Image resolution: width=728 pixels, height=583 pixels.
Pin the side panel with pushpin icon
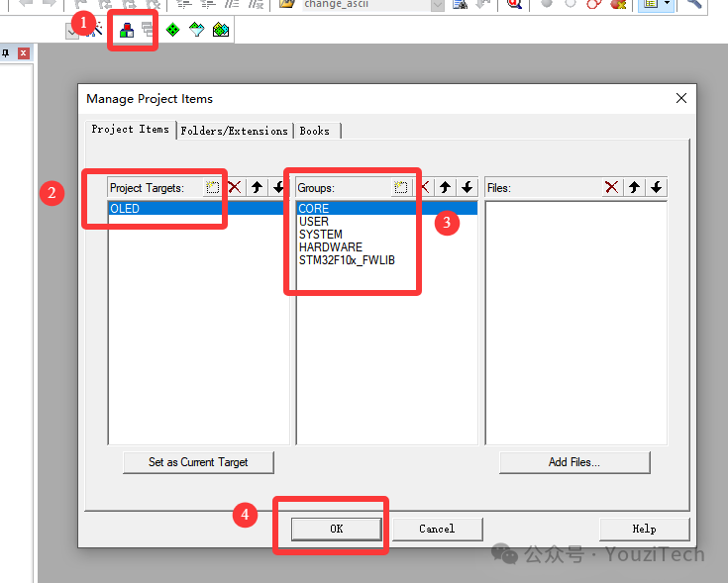(x=6, y=53)
